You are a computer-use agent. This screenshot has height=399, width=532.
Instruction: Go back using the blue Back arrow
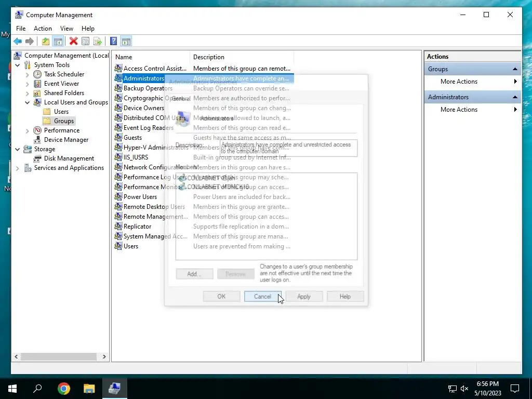pyautogui.click(x=18, y=42)
